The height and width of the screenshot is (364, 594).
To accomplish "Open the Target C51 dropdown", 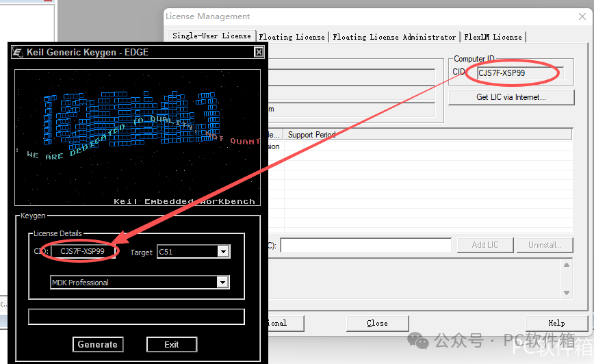I will pos(224,252).
